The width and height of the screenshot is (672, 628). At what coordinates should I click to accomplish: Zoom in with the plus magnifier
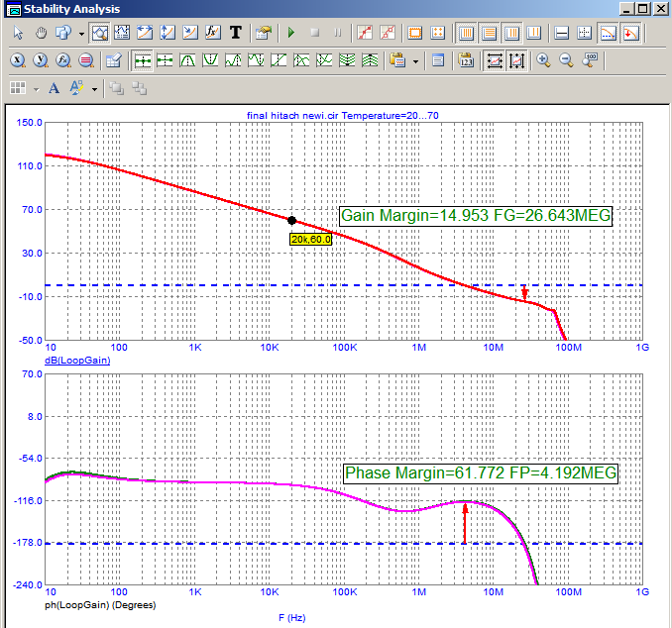click(x=543, y=60)
